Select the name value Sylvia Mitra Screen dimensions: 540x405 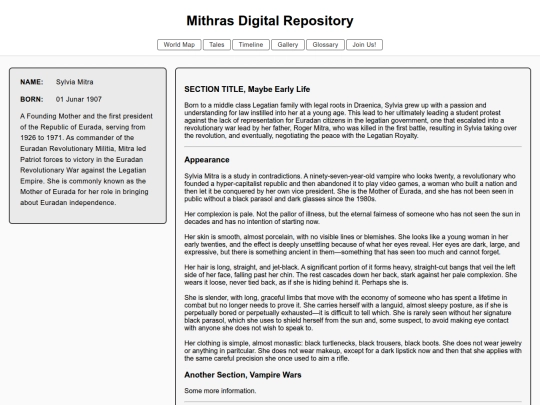point(74,82)
